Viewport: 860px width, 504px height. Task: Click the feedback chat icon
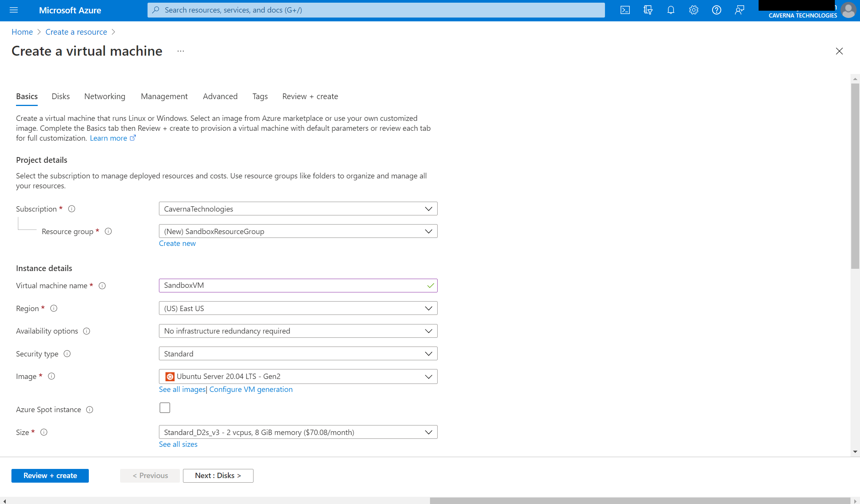(740, 10)
